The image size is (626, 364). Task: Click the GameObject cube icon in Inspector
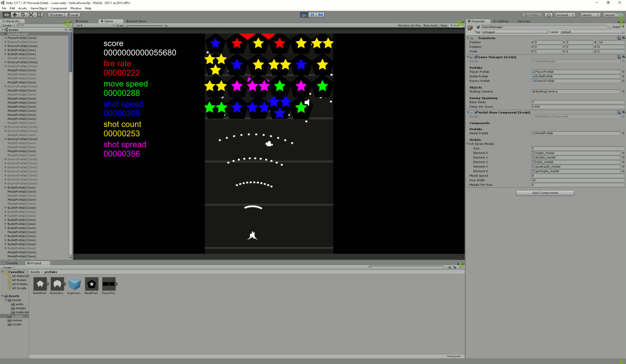(x=470, y=27)
